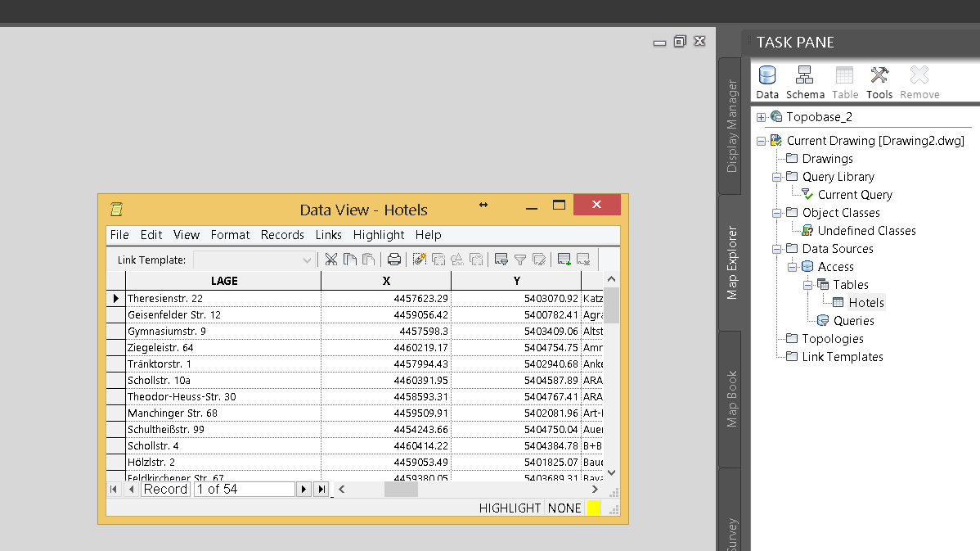980x551 pixels.
Task: Click the Copy icon in Data View toolbar
Action: coord(350,260)
